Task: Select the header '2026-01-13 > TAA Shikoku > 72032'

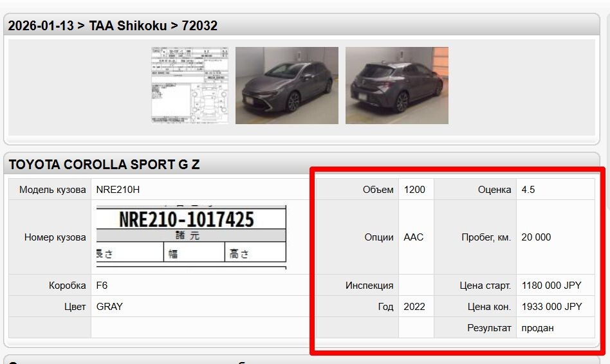Action: click(113, 26)
